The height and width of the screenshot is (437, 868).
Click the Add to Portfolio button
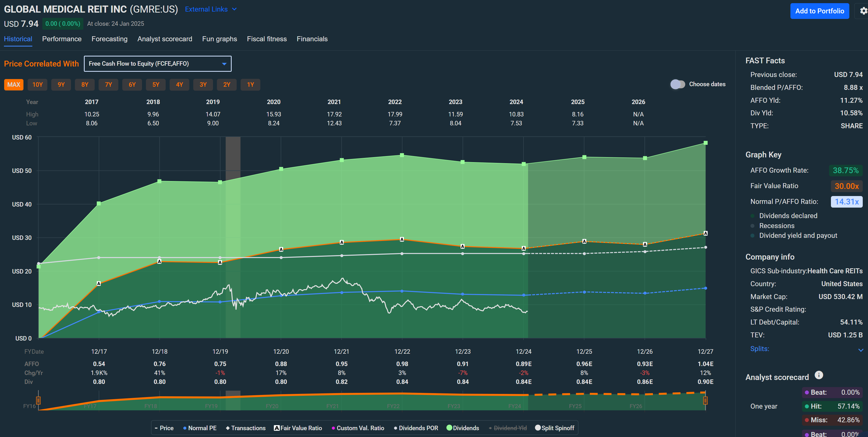[820, 11]
